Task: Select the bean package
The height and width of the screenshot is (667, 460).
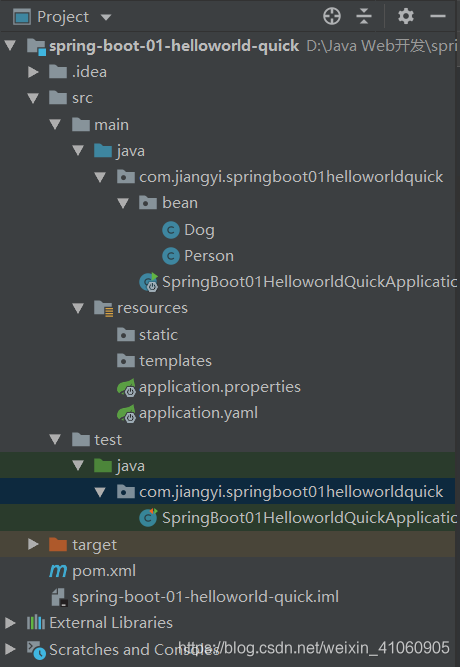Action: [x=180, y=203]
